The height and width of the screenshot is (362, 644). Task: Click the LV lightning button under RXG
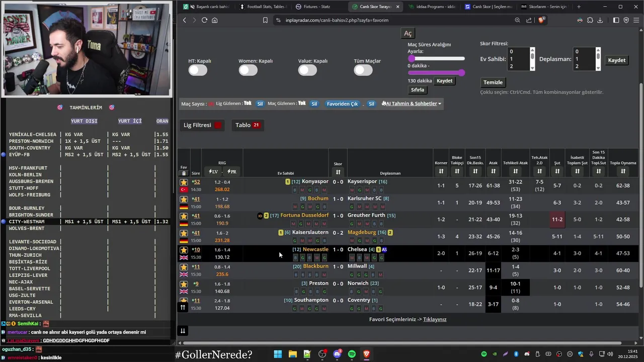pyautogui.click(x=213, y=171)
